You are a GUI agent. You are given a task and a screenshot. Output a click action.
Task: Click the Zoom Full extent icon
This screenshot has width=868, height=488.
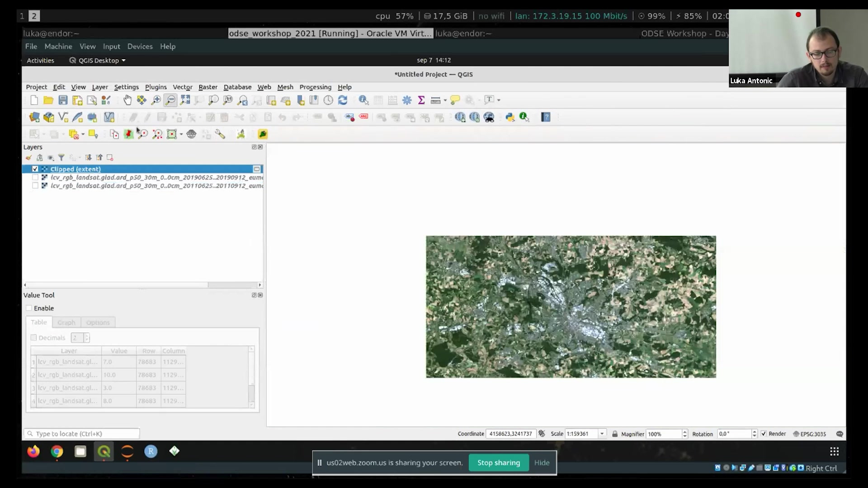click(x=185, y=100)
